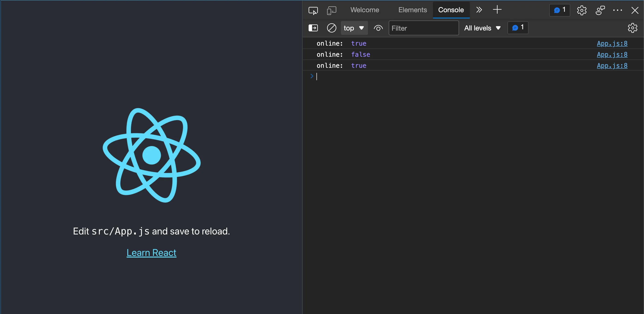The width and height of the screenshot is (644, 314).
Task: Switch to the Welcome tab
Action: [x=365, y=10]
